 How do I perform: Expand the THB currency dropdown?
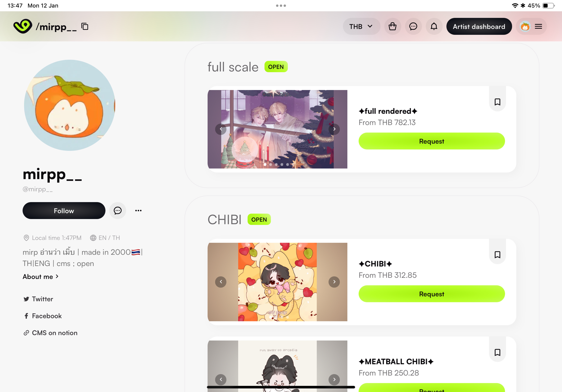point(361,26)
